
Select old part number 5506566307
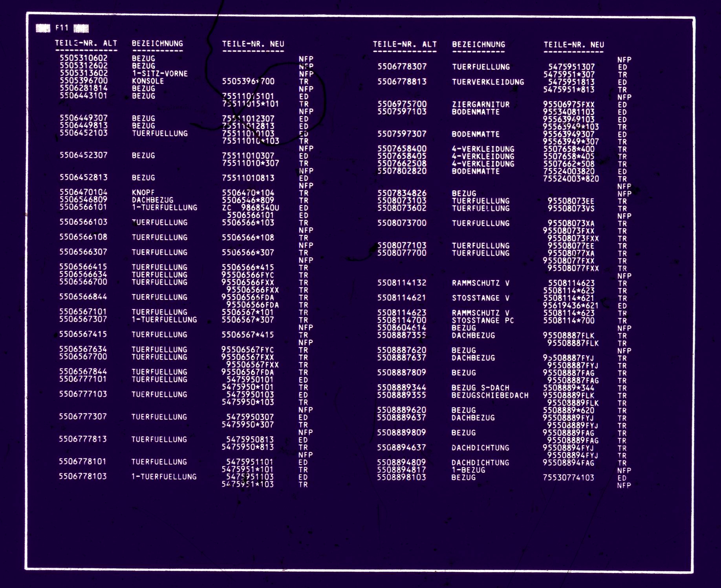(x=83, y=252)
